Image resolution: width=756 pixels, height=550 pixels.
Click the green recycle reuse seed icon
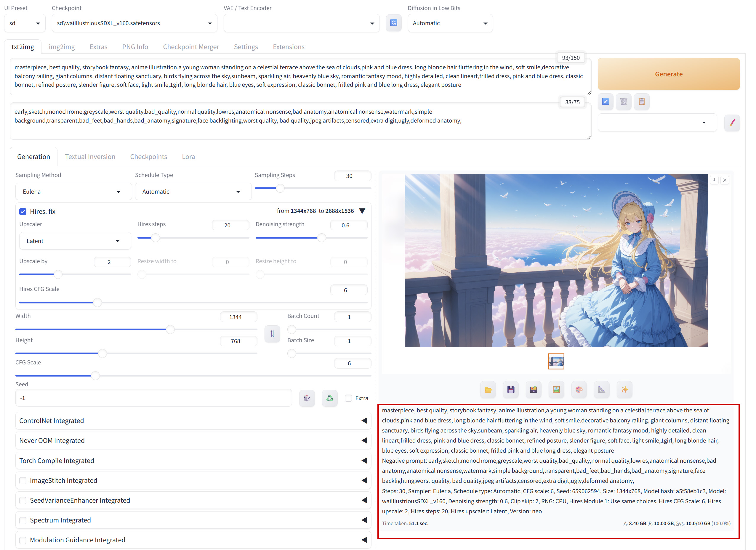coord(329,398)
